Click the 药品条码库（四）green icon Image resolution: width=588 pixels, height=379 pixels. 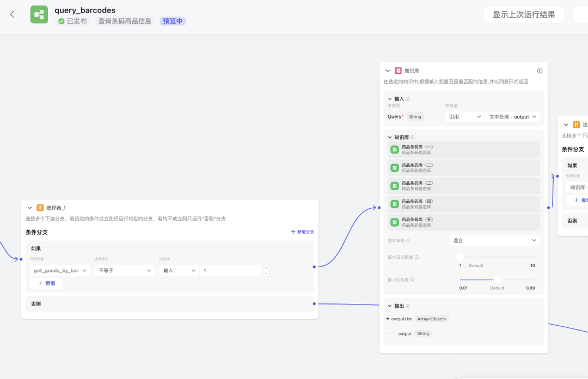click(x=395, y=204)
